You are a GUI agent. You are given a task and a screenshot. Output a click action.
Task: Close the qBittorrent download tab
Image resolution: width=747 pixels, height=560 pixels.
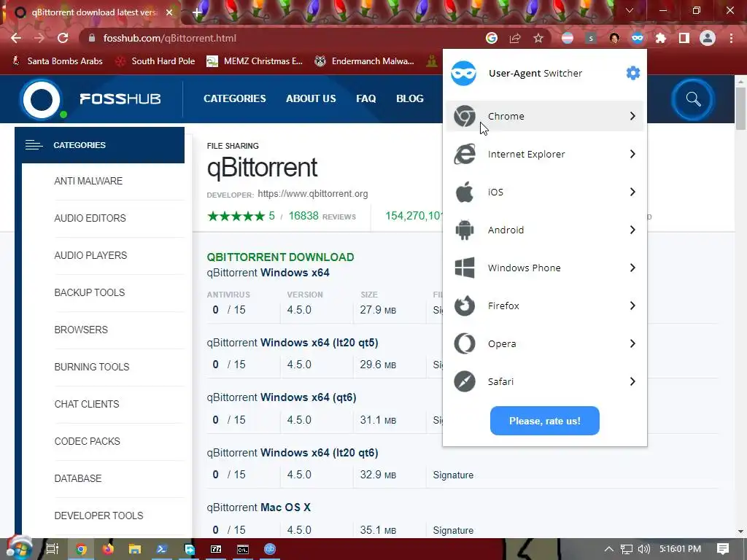pos(169,12)
